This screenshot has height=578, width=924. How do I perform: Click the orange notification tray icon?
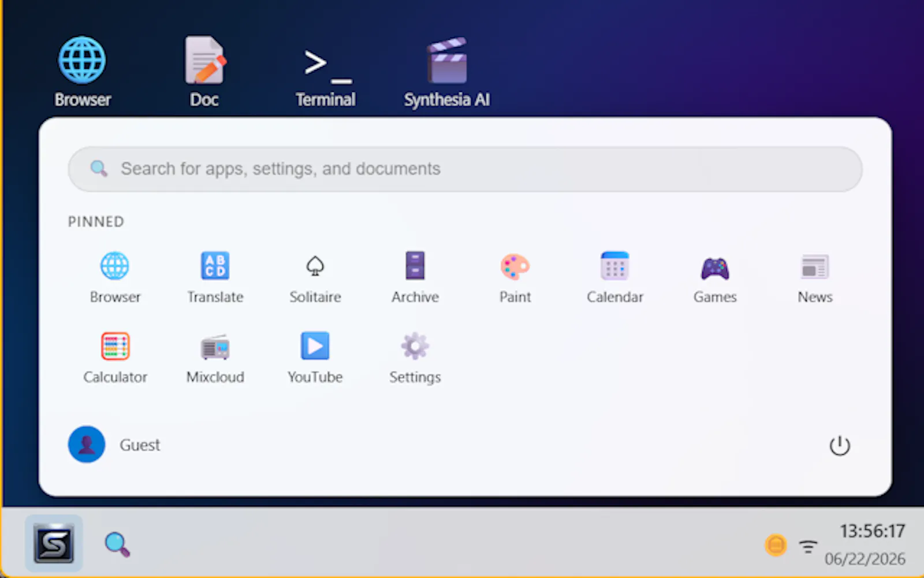click(x=776, y=545)
